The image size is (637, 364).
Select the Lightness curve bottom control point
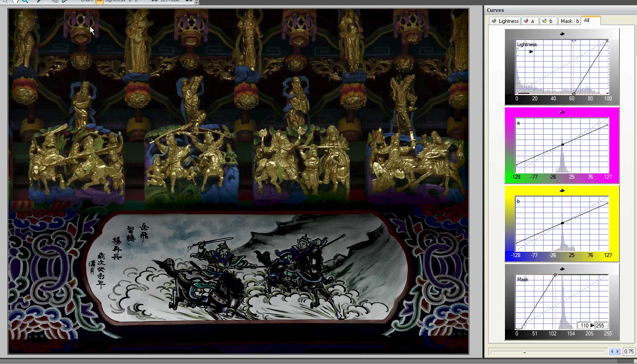(574, 94)
